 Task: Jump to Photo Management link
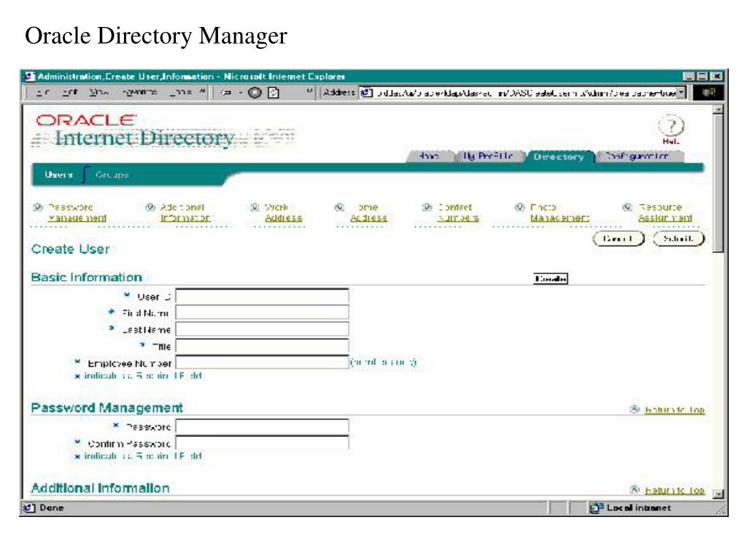pos(560,212)
